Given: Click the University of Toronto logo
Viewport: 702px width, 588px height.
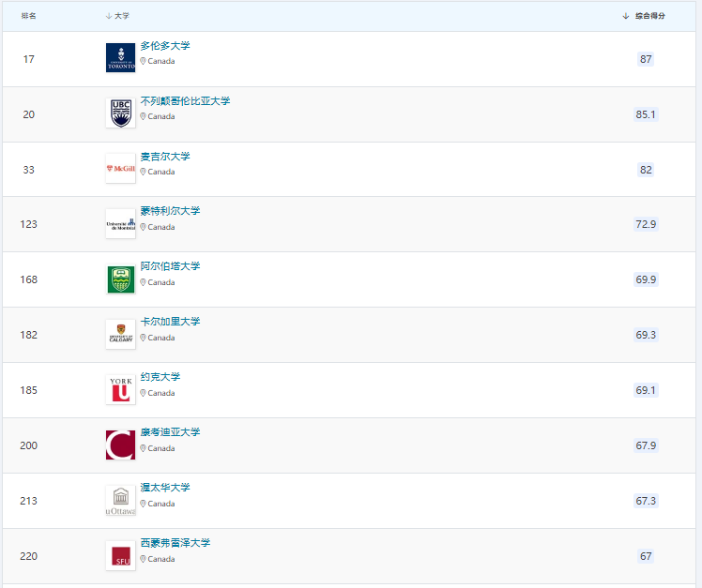Looking at the screenshot, I should point(120,58).
